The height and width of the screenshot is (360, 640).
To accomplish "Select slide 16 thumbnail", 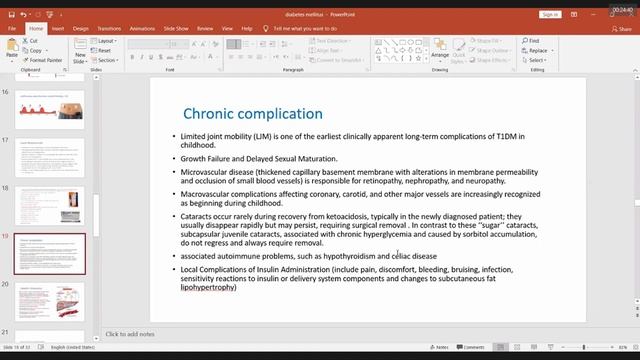I will [50, 109].
